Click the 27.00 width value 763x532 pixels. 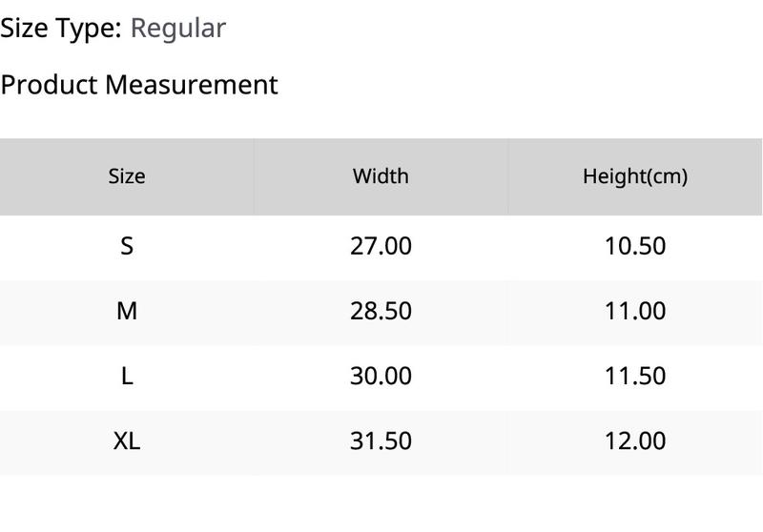381,246
